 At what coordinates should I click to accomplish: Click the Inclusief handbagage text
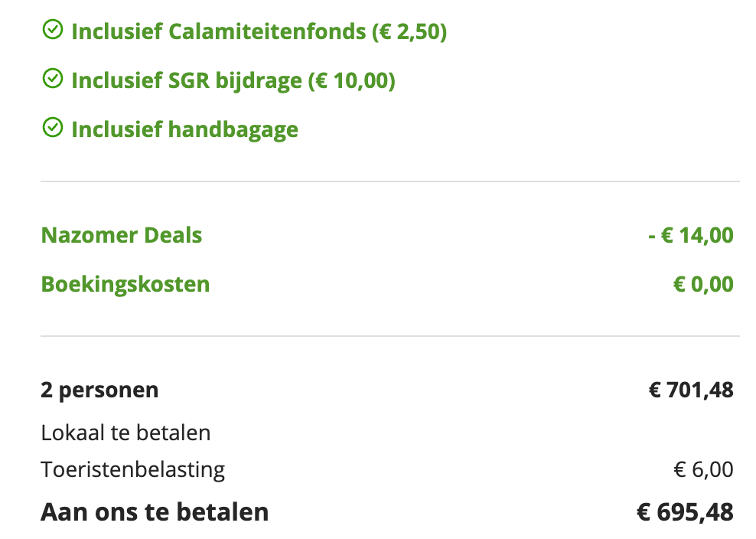pyautogui.click(x=184, y=129)
